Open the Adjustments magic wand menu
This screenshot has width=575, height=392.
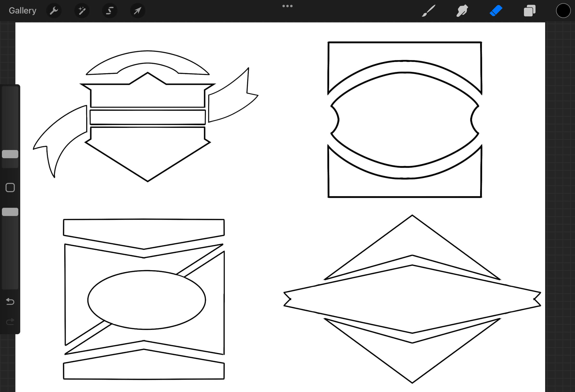tap(82, 10)
